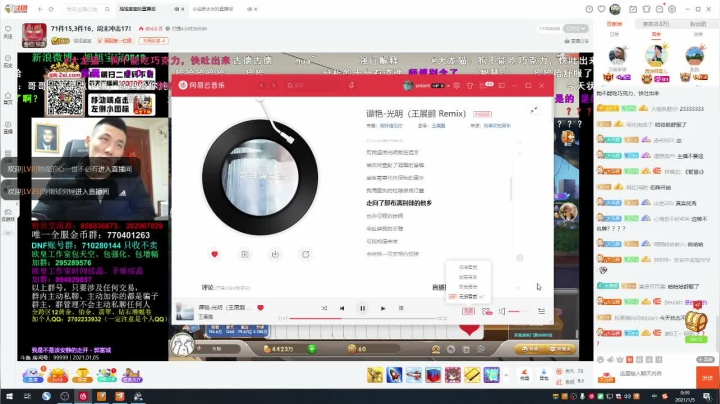Click the highlighted bold lyric line
This screenshot has height=404, width=720.
tap(399, 203)
